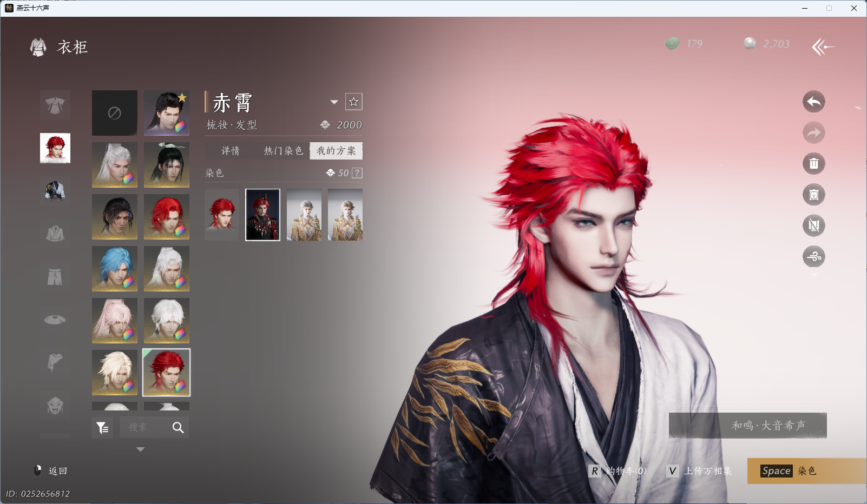Select the blue hair style thumbnail
This screenshot has width=867, height=504.
114,269
